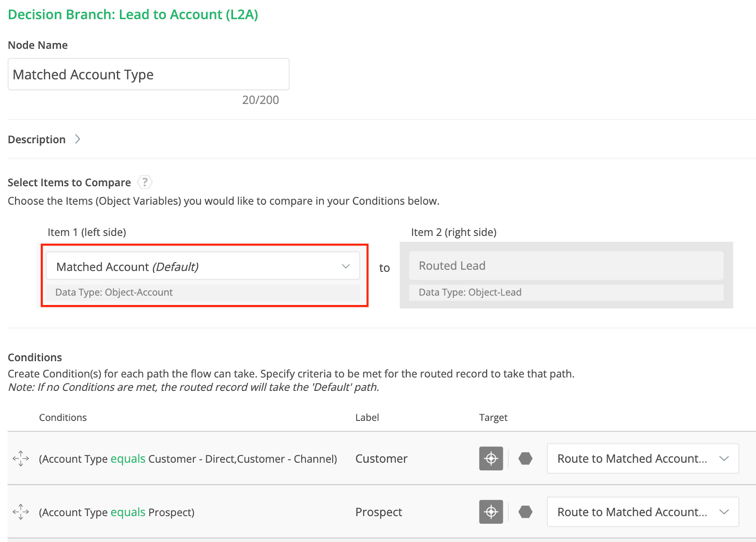Click the hexagon icon in Prospect row
Image resolution: width=756 pixels, height=542 pixels.
525,512
